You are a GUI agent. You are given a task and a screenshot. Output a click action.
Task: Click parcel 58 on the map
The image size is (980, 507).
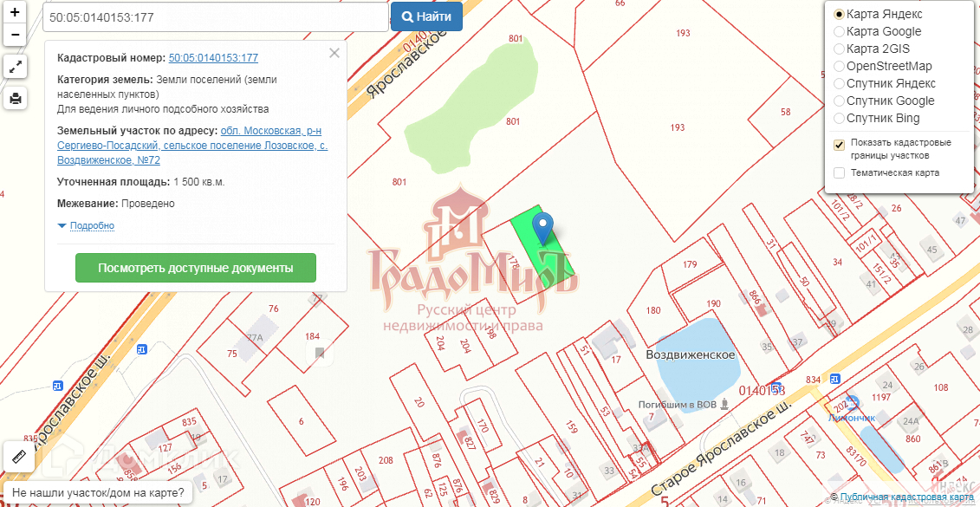click(x=786, y=113)
